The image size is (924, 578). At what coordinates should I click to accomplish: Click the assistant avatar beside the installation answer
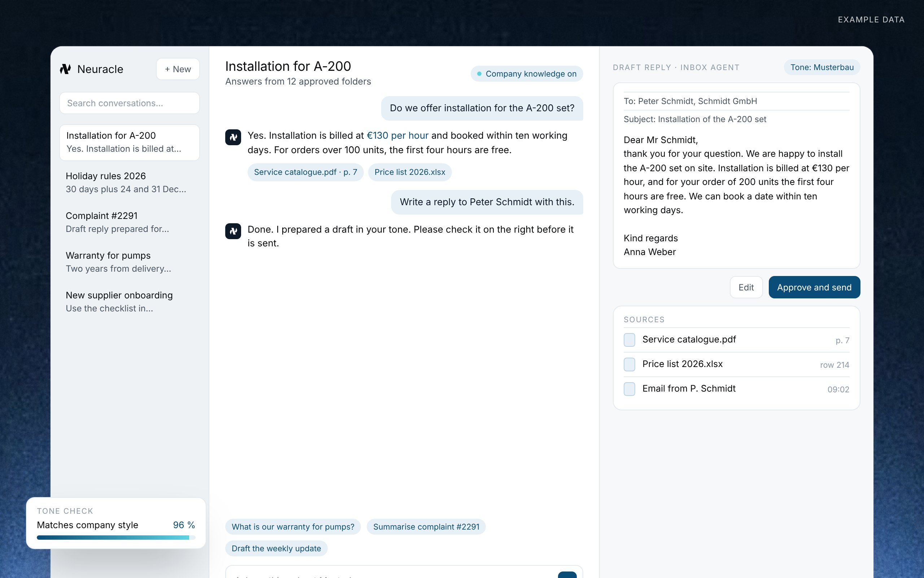point(233,137)
